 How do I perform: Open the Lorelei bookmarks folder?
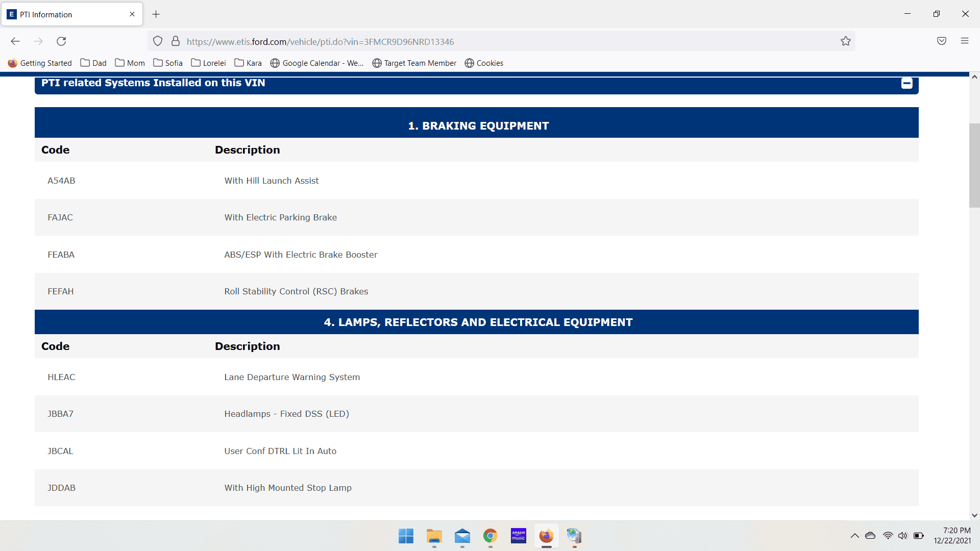pyautogui.click(x=208, y=63)
